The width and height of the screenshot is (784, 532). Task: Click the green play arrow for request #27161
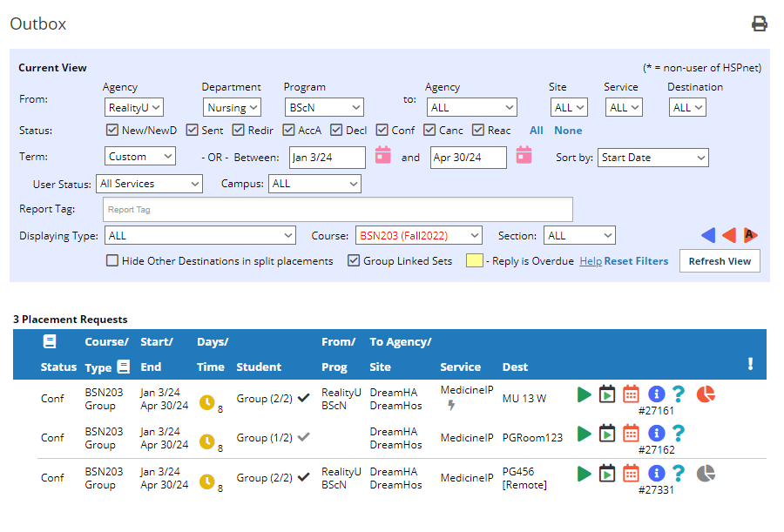pos(584,394)
